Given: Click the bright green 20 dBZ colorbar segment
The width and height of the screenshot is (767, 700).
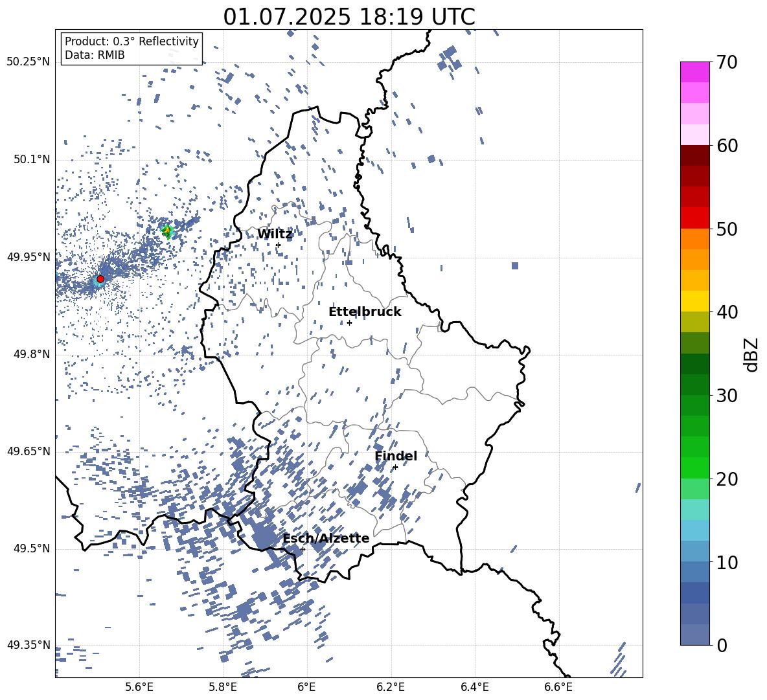Looking at the screenshot, I should pos(694,468).
